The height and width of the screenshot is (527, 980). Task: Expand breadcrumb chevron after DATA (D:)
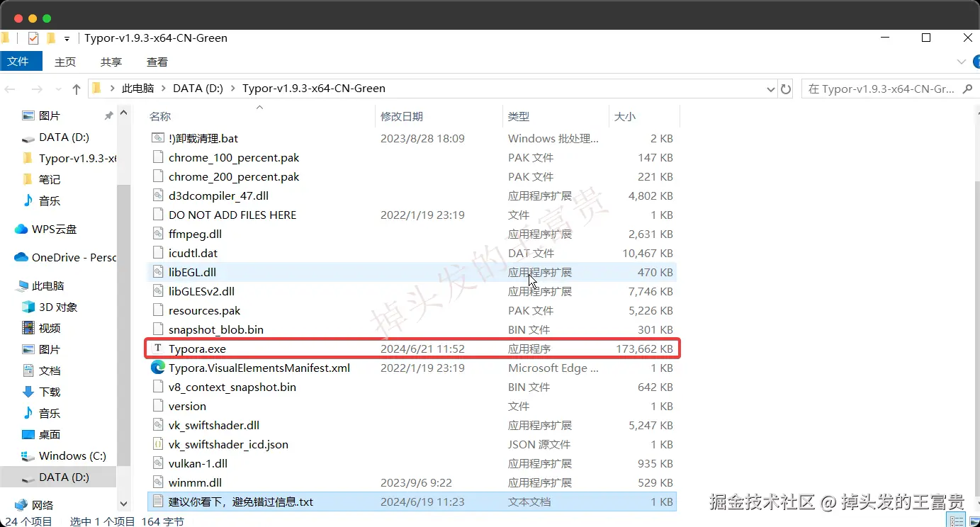click(x=233, y=89)
